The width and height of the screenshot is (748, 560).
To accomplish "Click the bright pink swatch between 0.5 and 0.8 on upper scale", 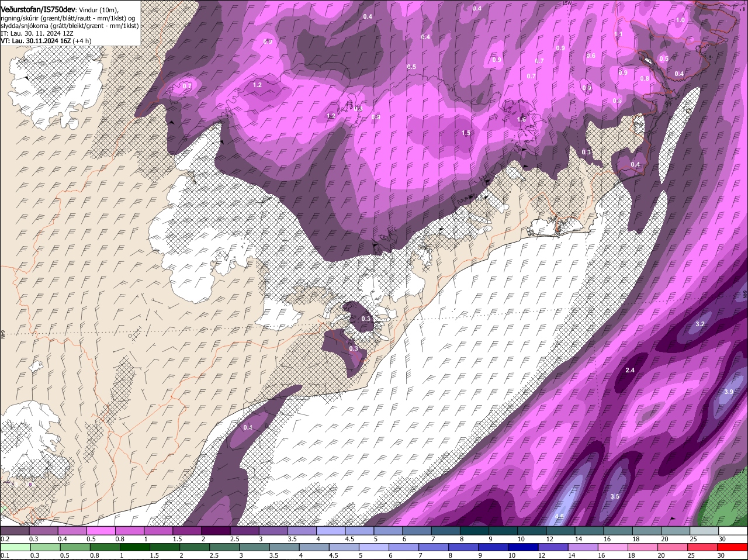I will click(x=101, y=531).
